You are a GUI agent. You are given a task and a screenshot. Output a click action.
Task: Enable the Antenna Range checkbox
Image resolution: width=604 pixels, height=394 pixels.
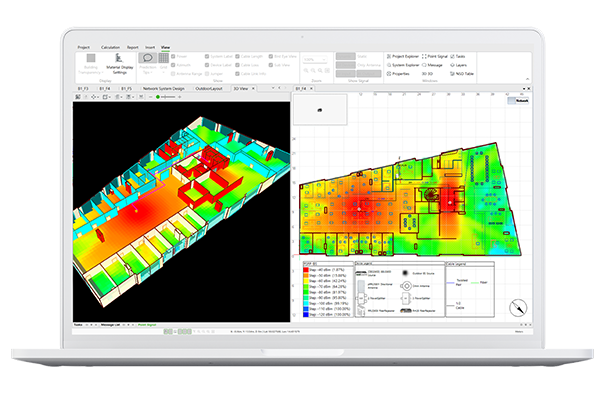click(x=173, y=74)
